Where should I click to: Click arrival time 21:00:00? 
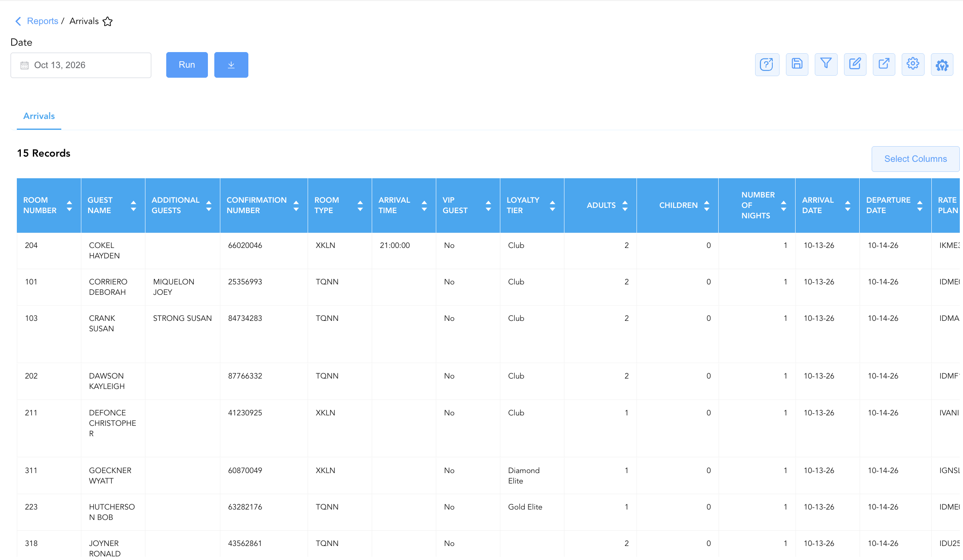(x=395, y=246)
